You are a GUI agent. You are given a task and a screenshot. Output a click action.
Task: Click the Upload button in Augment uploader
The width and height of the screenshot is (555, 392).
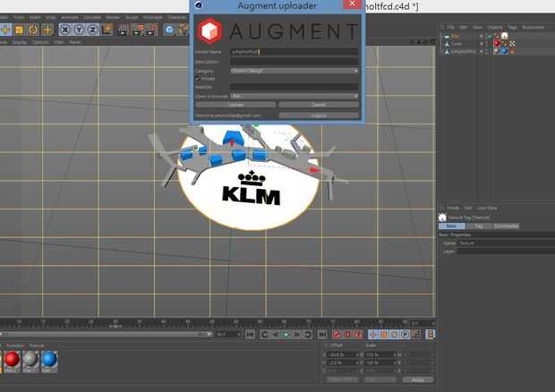coord(235,105)
